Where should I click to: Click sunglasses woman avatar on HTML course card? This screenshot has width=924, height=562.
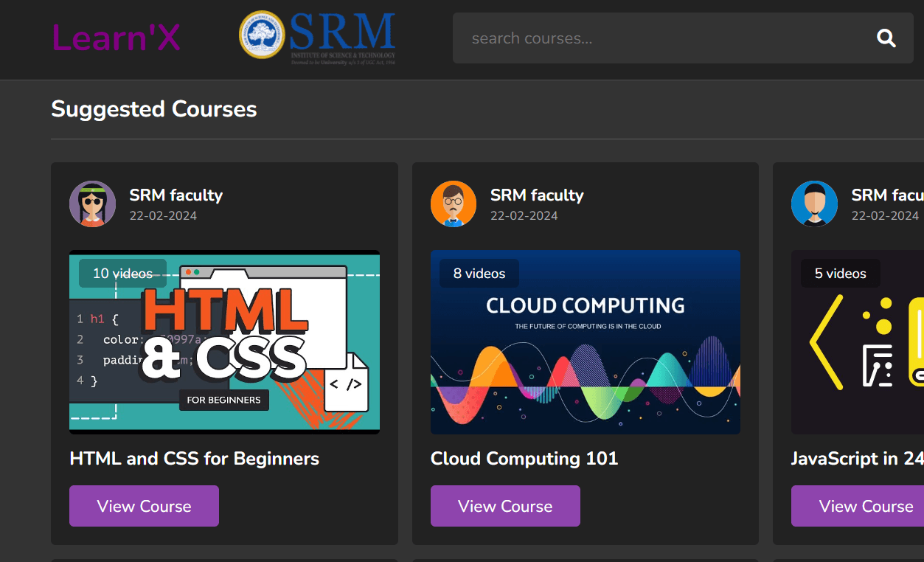click(93, 204)
